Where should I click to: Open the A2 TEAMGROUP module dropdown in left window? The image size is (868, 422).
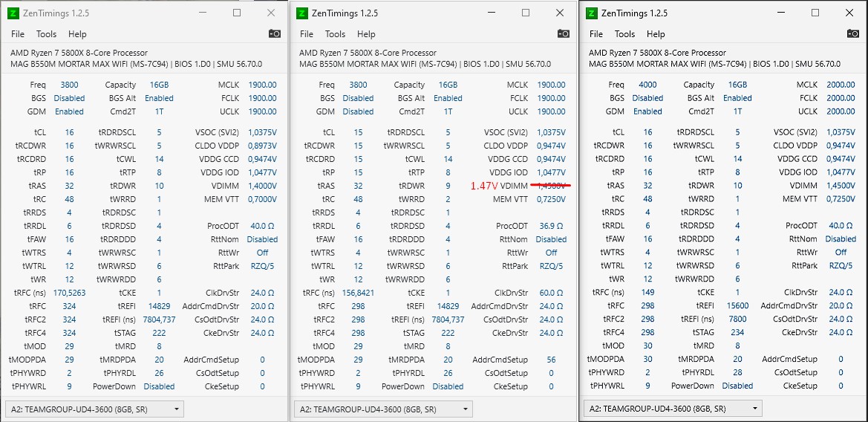coord(94,409)
